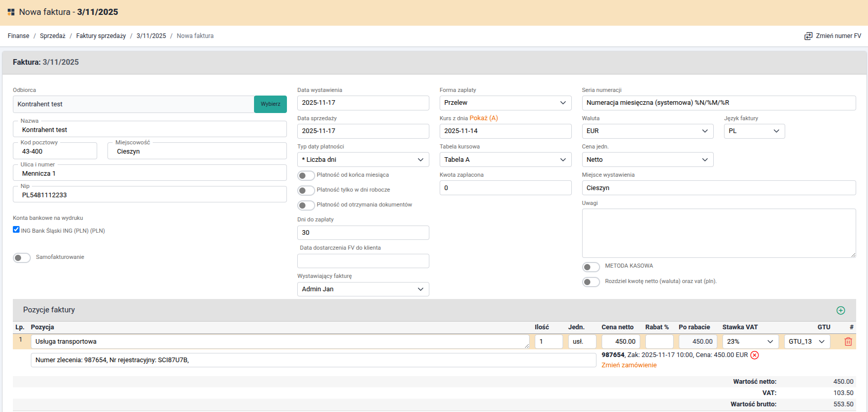Toggle Płatność od końca miesiąca switch
The width and height of the screenshot is (868, 412).
[x=306, y=176]
